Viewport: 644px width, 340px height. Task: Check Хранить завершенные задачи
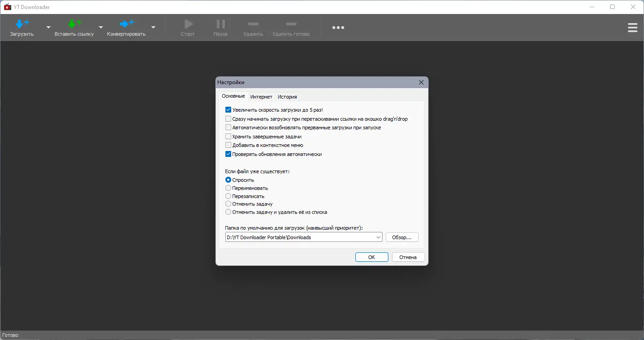[228, 137]
